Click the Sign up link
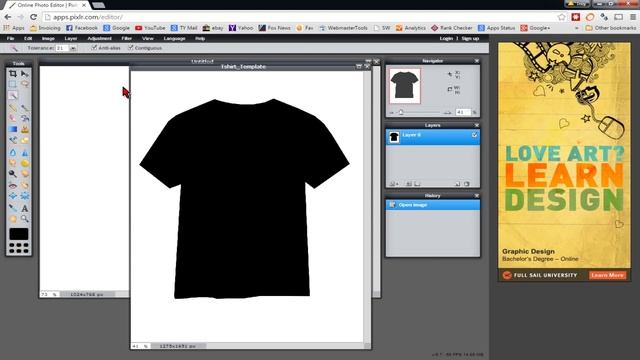 (470, 38)
